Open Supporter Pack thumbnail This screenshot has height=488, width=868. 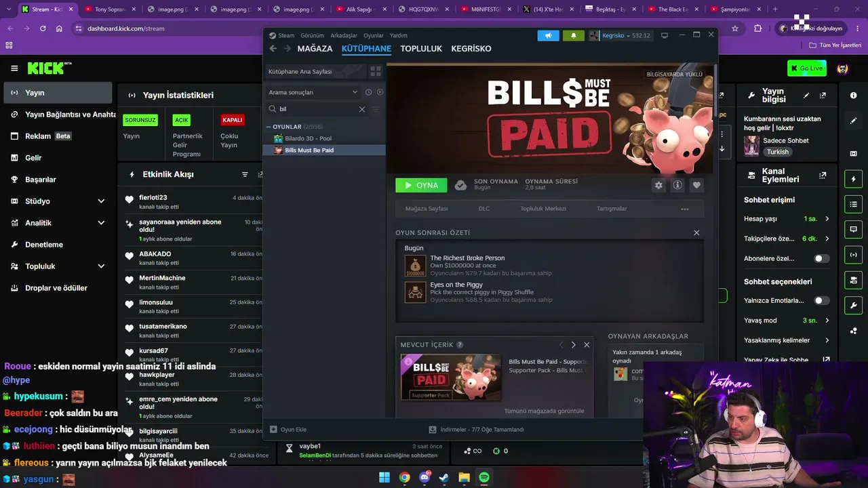(451, 378)
